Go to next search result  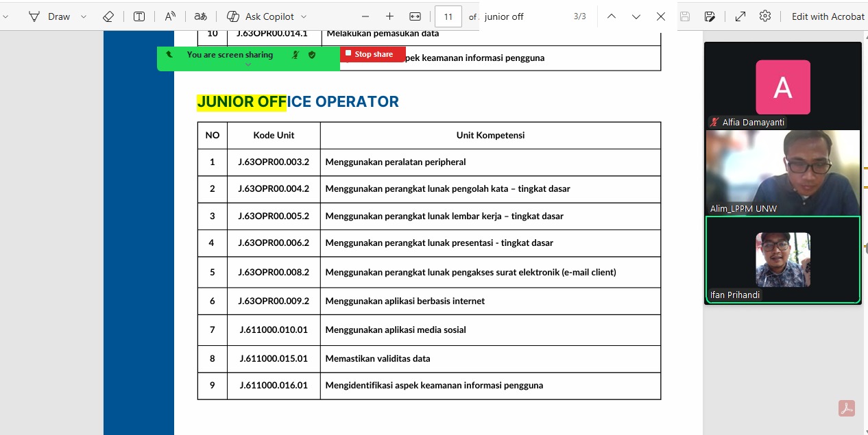tap(636, 16)
